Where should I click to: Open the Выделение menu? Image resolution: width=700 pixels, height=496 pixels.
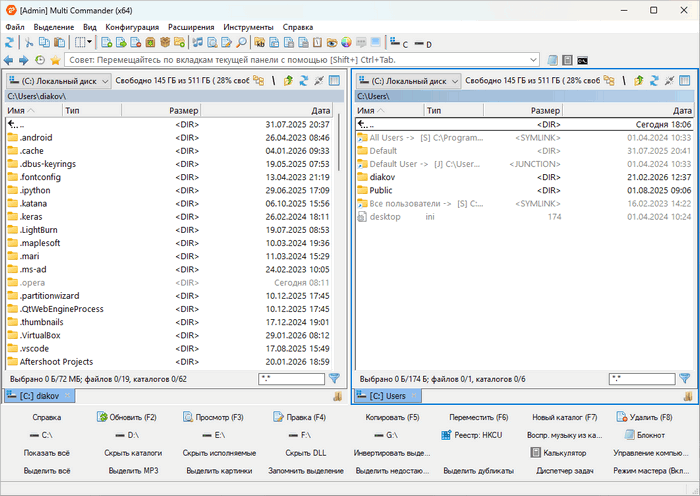click(x=54, y=27)
